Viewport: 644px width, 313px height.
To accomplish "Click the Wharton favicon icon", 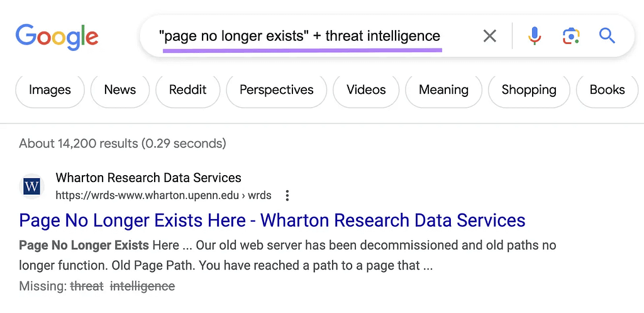I will click(31, 186).
